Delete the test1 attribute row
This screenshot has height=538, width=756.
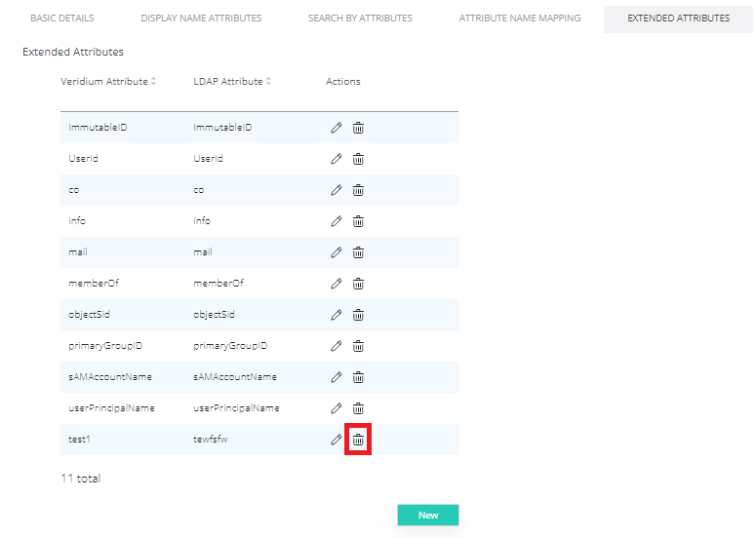tap(358, 440)
